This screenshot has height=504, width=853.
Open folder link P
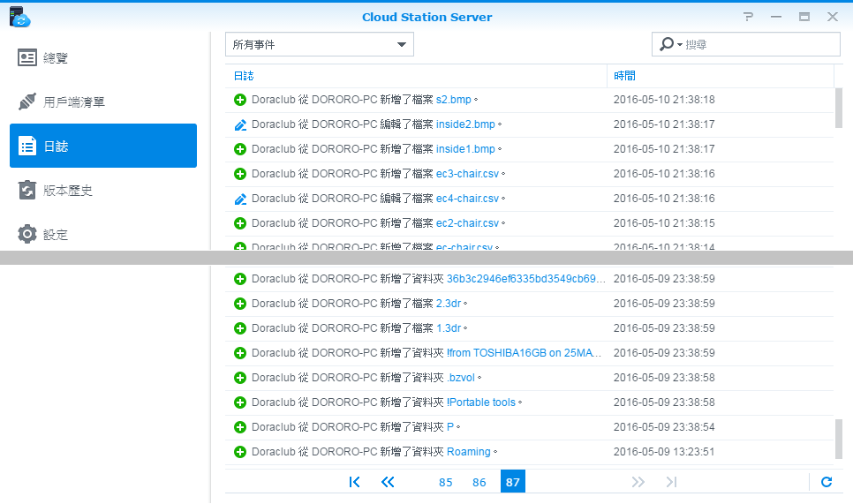tap(450, 427)
